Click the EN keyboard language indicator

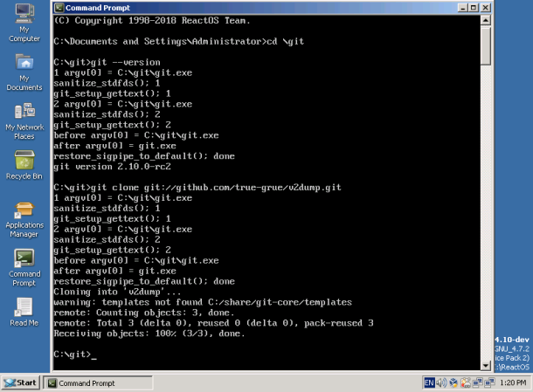click(429, 382)
